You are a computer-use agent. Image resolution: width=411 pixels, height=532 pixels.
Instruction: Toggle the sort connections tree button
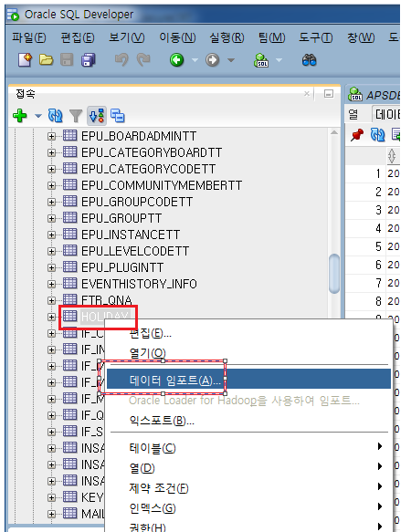coord(97,115)
